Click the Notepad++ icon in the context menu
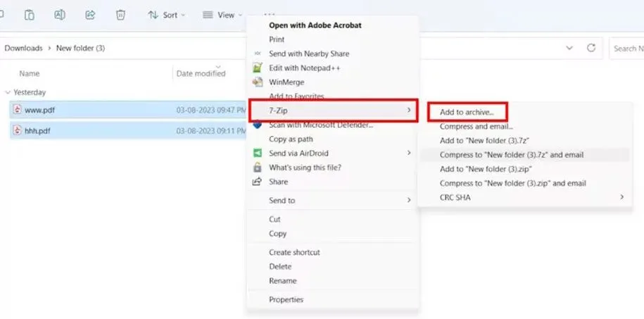Screen dimensions: 644x319 [x=257, y=68]
